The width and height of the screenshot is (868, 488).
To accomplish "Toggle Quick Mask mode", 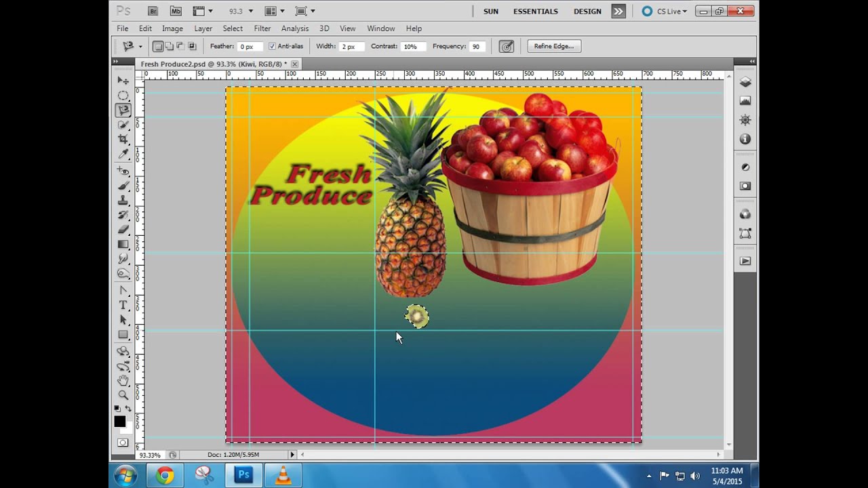I will coord(123,443).
